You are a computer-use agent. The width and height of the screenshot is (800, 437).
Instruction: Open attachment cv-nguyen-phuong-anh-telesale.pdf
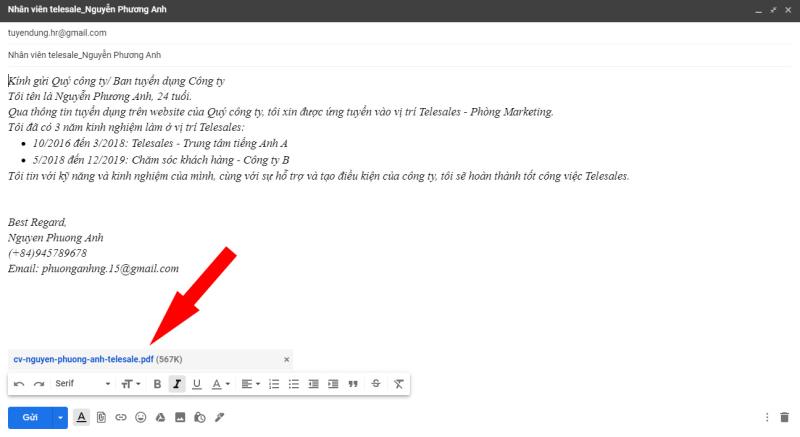click(x=83, y=359)
